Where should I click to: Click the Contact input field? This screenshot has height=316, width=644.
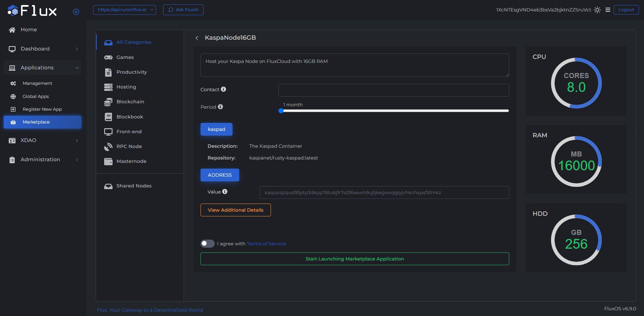click(393, 90)
